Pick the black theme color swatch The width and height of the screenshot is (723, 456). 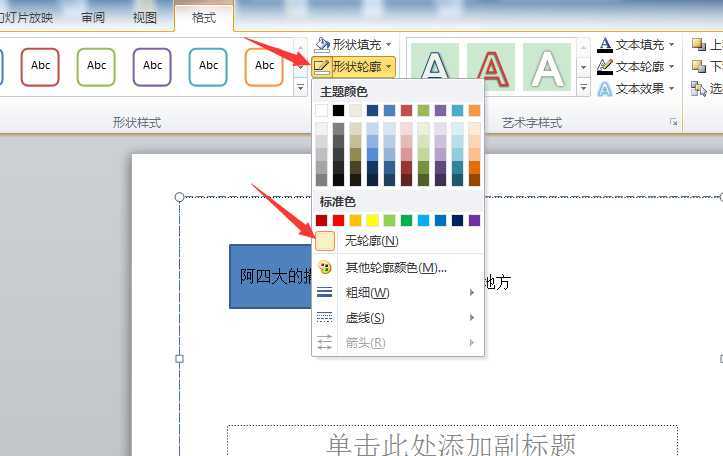click(338, 110)
